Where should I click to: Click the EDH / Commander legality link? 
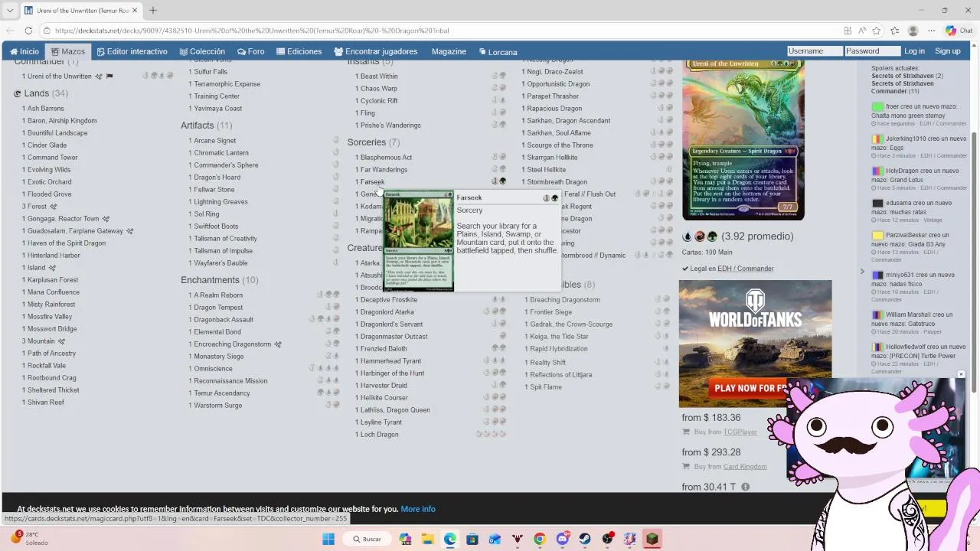click(x=745, y=269)
